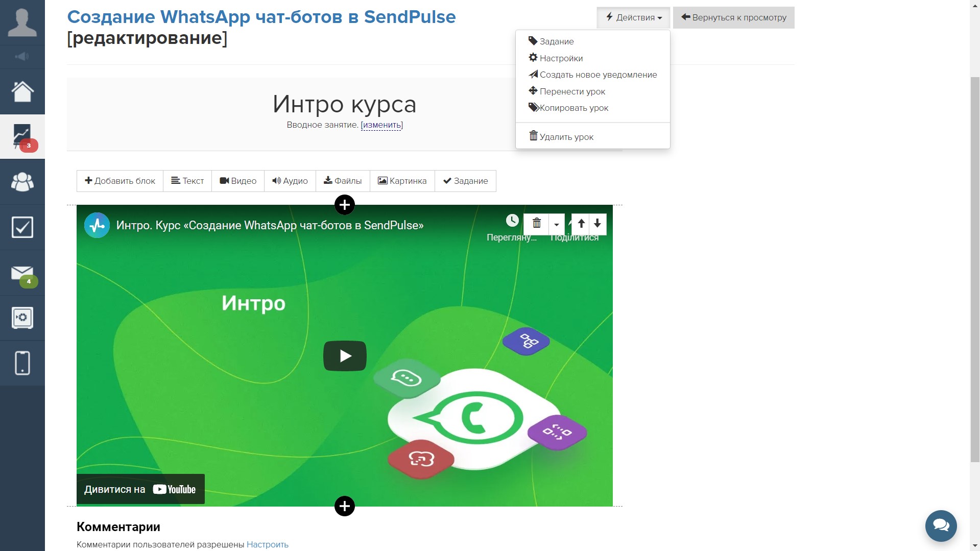Image resolution: width=980 pixels, height=551 pixels.
Task: Click the megaphone notifications icon
Action: tap(22, 57)
